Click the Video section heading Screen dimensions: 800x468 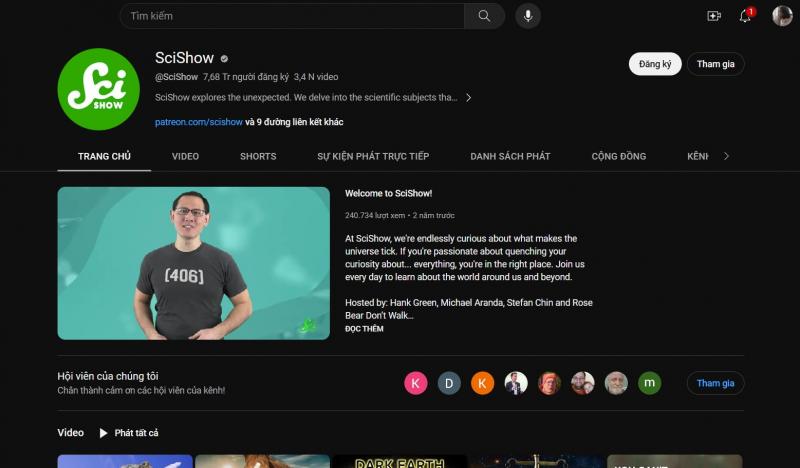pyautogui.click(x=70, y=433)
